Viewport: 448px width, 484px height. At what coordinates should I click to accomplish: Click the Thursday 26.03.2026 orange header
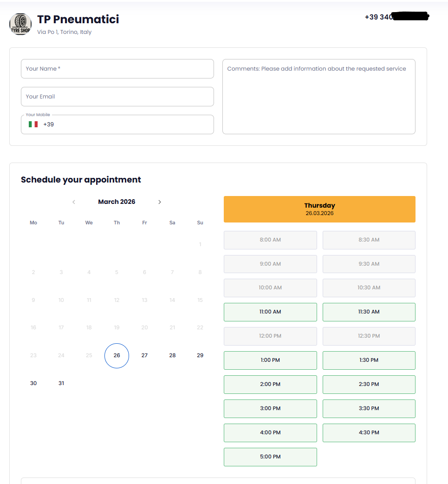tap(319, 209)
